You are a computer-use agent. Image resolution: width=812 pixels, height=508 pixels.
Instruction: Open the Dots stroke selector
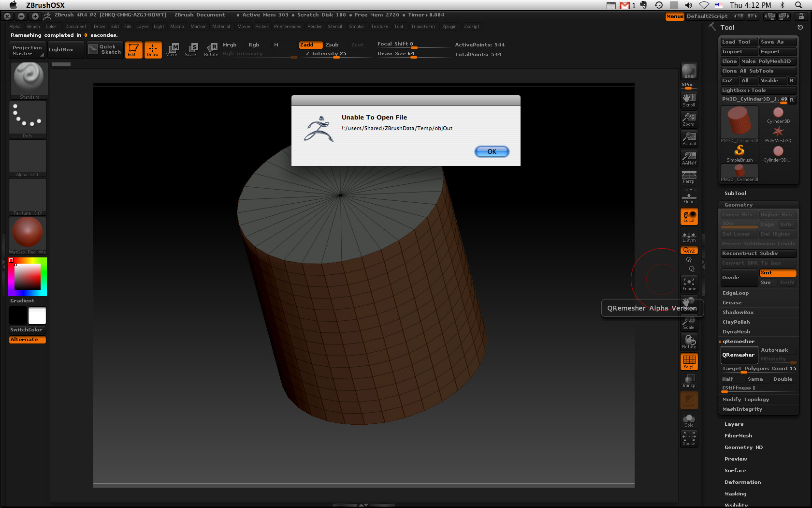[x=28, y=119]
